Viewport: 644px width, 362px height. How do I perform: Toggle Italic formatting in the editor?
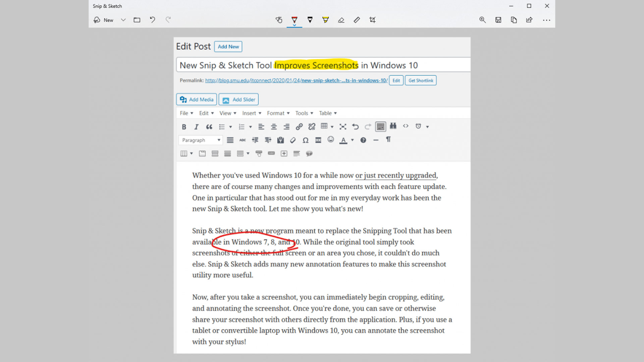point(197,127)
